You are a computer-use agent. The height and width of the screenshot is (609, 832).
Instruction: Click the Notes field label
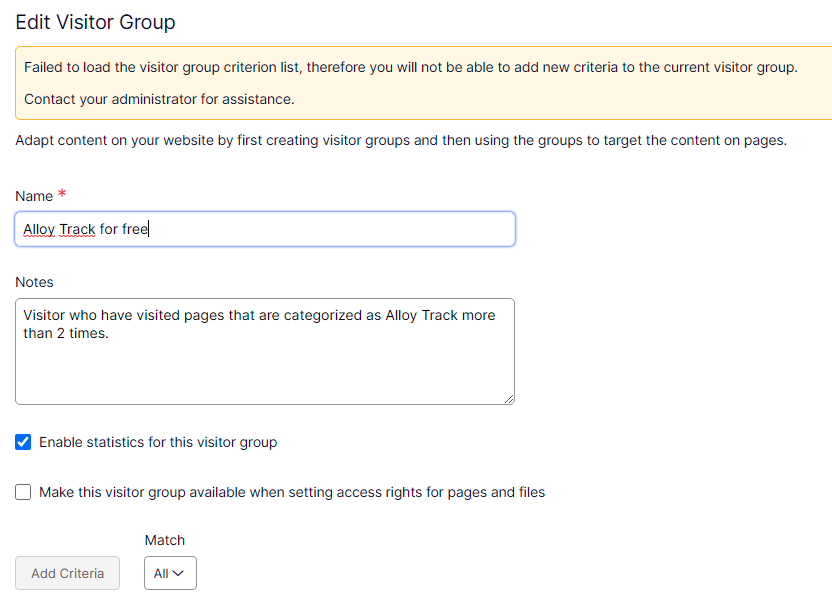[35, 282]
